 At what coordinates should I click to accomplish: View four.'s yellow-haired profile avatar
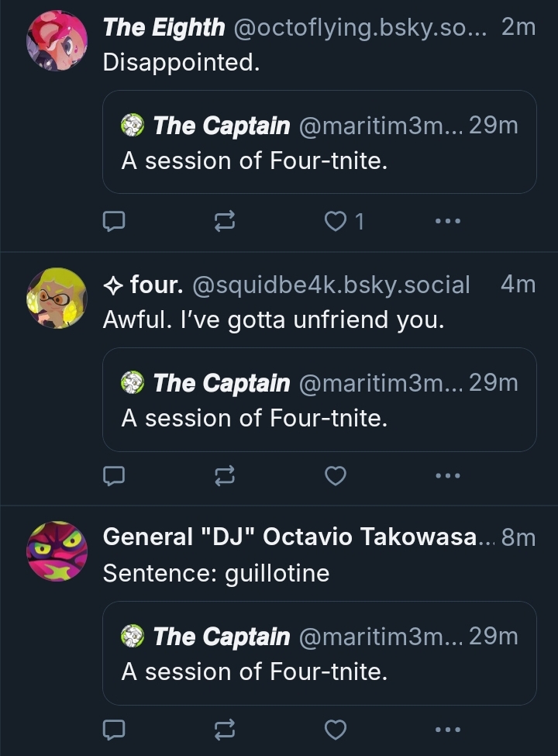(x=57, y=298)
